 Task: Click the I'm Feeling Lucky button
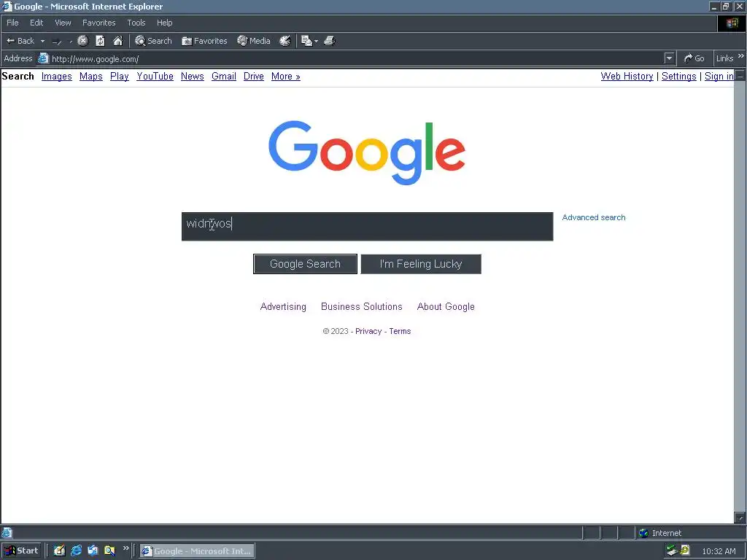pyautogui.click(x=421, y=264)
